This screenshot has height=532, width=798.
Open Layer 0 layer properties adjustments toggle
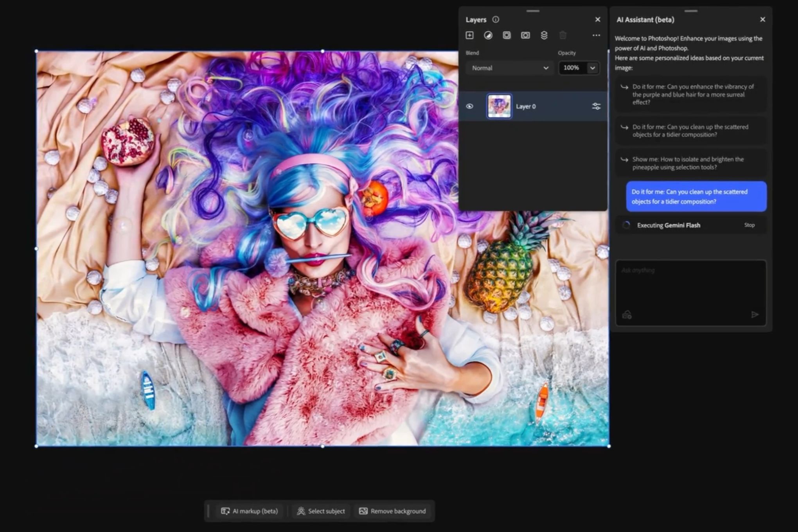tap(596, 106)
